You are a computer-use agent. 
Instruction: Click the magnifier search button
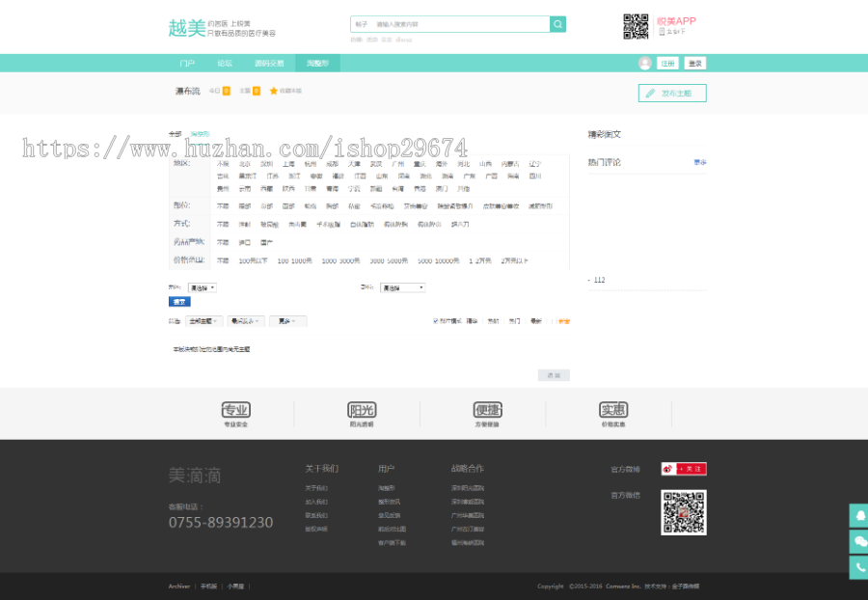(x=557, y=24)
